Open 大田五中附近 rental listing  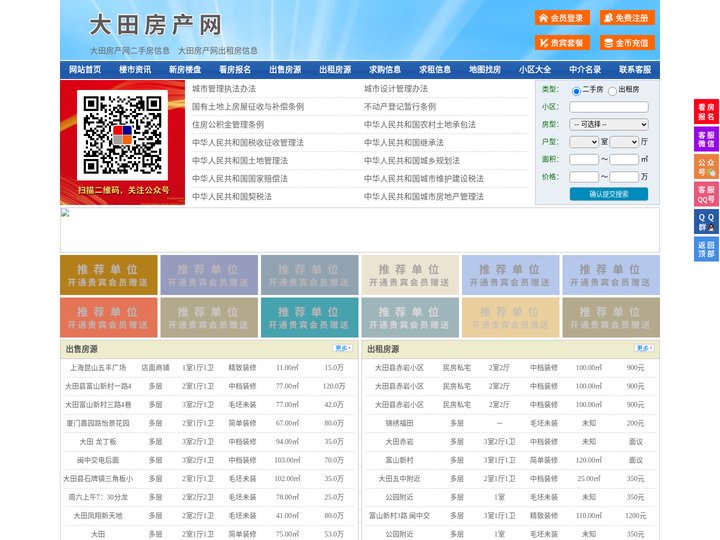click(x=399, y=478)
